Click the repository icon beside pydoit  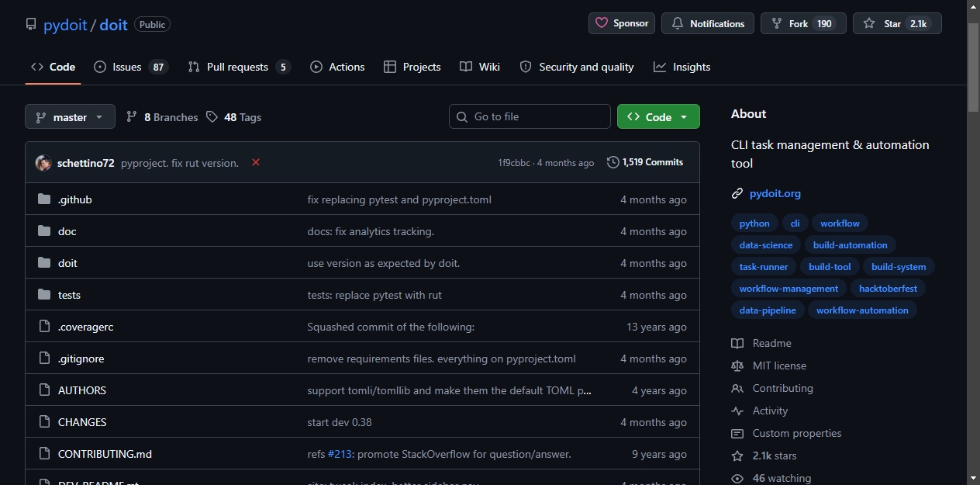tap(31, 24)
